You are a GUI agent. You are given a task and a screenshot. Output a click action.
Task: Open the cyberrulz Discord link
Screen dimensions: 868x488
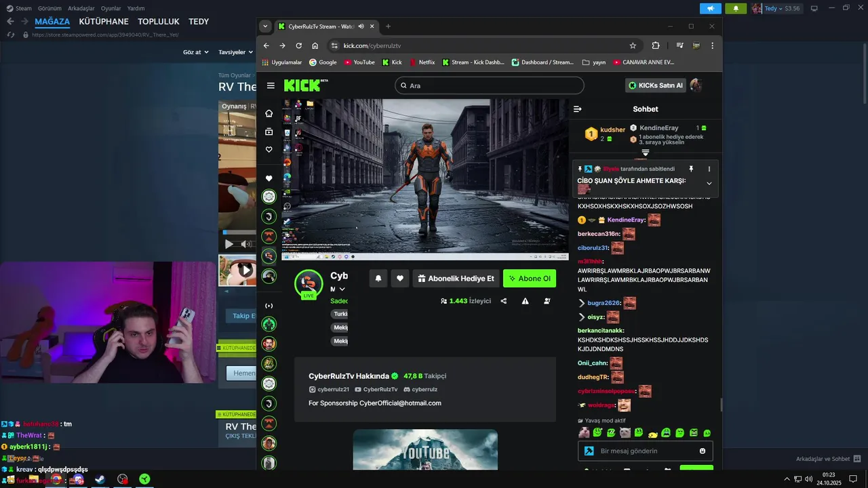420,390
